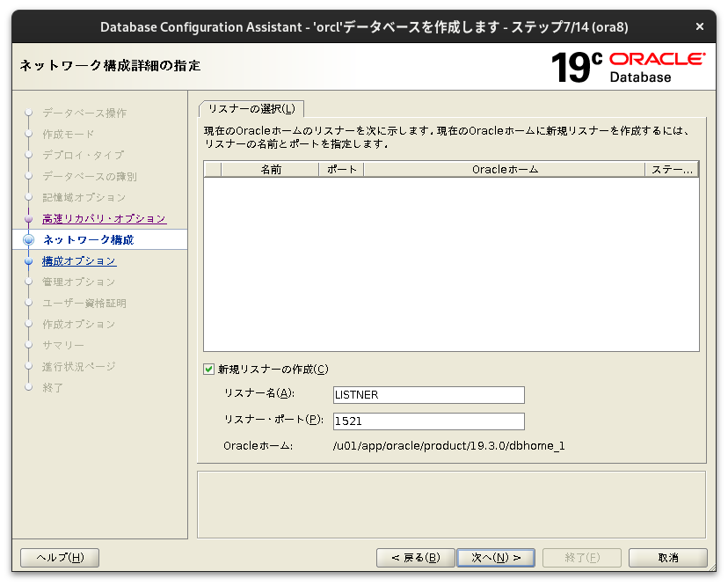The height and width of the screenshot is (586, 728).
Task: Click the Oracleホーム column header
Action: [506, 169]
